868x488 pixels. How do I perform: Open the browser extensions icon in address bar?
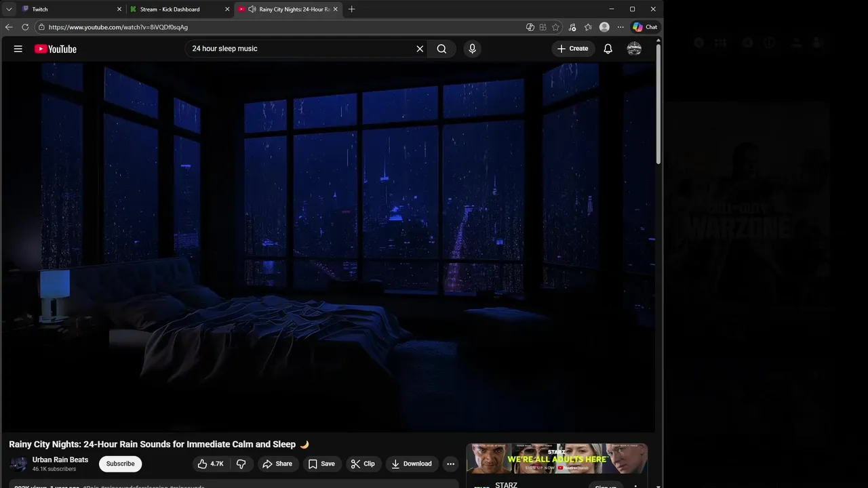pyautogui.click(x=543, y=27)
